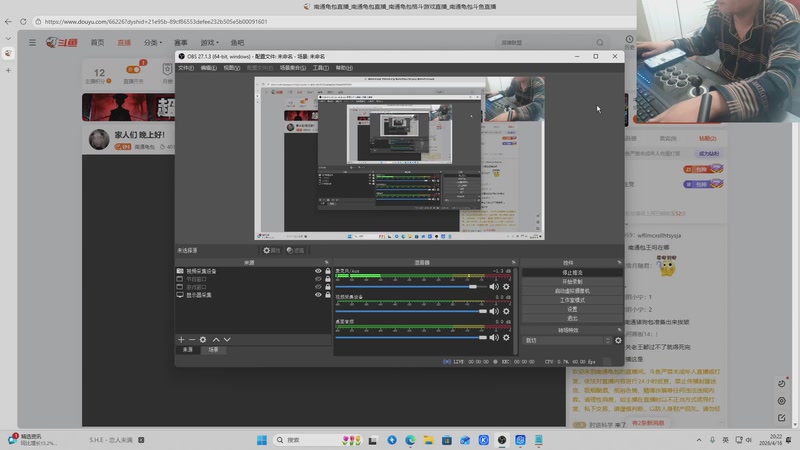
Task: Switch to the 场景 tab below sources
Action: click(213, 350)
